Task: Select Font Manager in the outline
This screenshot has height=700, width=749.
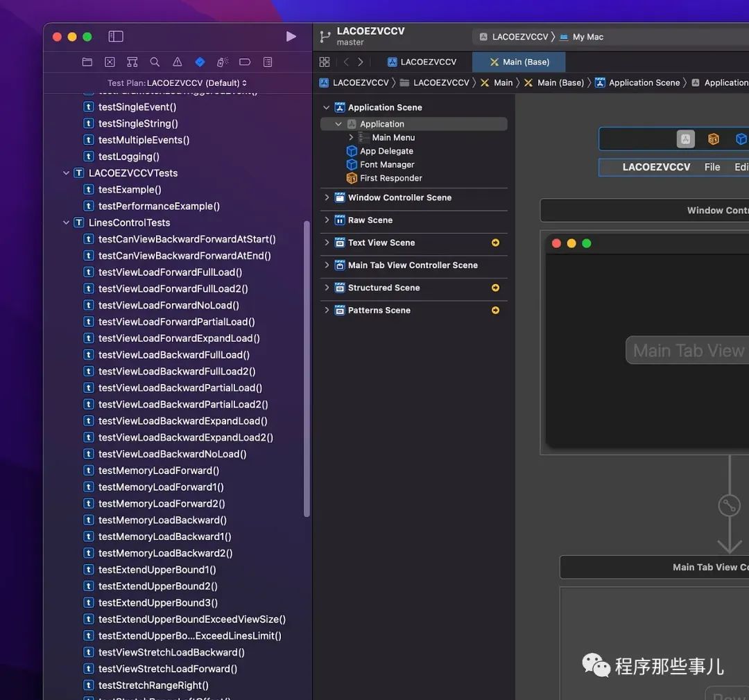Action: 387,164
